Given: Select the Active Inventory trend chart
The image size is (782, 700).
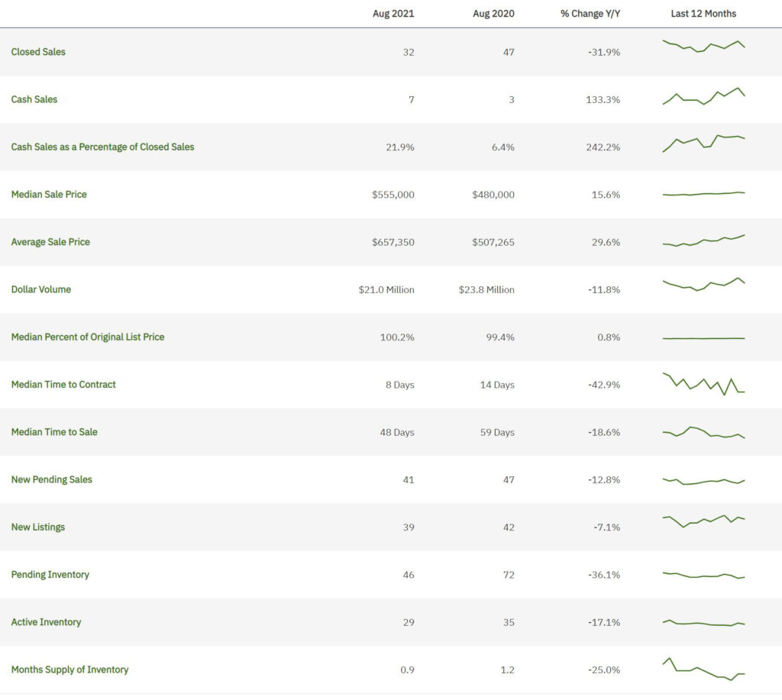Looking at the screenshot, I should 703,622.
